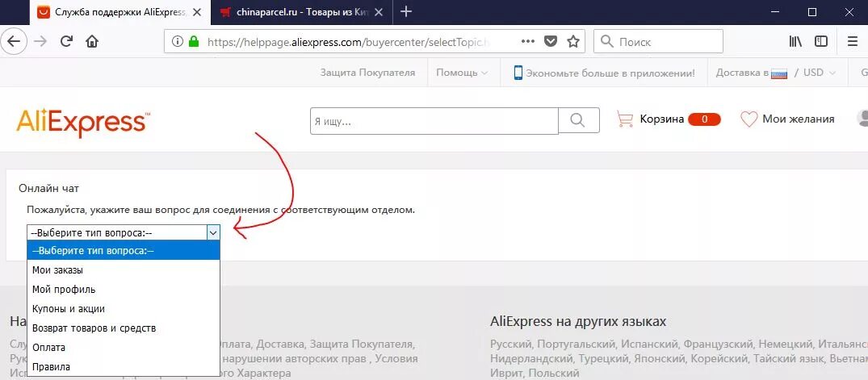
Task: Click Защита Покупателя footer link
Action: click(x=361, y=344)
